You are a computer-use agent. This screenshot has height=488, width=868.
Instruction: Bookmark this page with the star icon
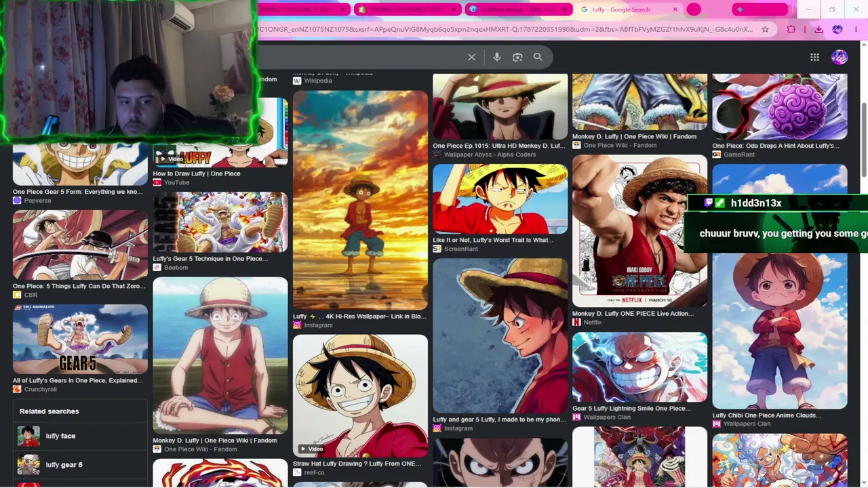(x=765, y=29)
